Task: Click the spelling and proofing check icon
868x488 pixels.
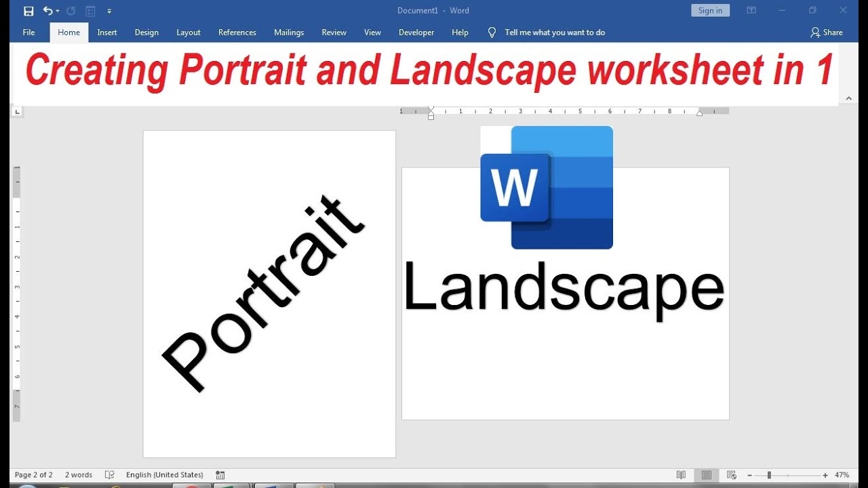Action: pos(109,475)
